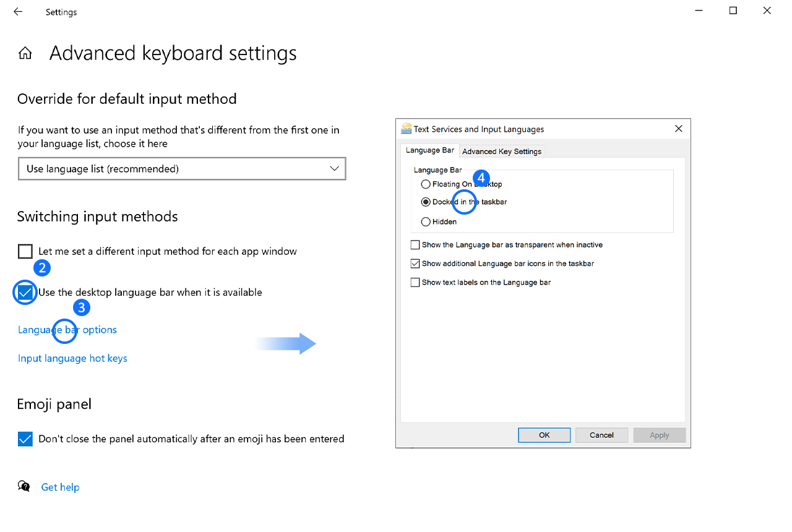Image resolution: width=792 pixels, height=532 pixels.
Task: Enable Show text labels on Language bar
Action: [x=415, y=282]
